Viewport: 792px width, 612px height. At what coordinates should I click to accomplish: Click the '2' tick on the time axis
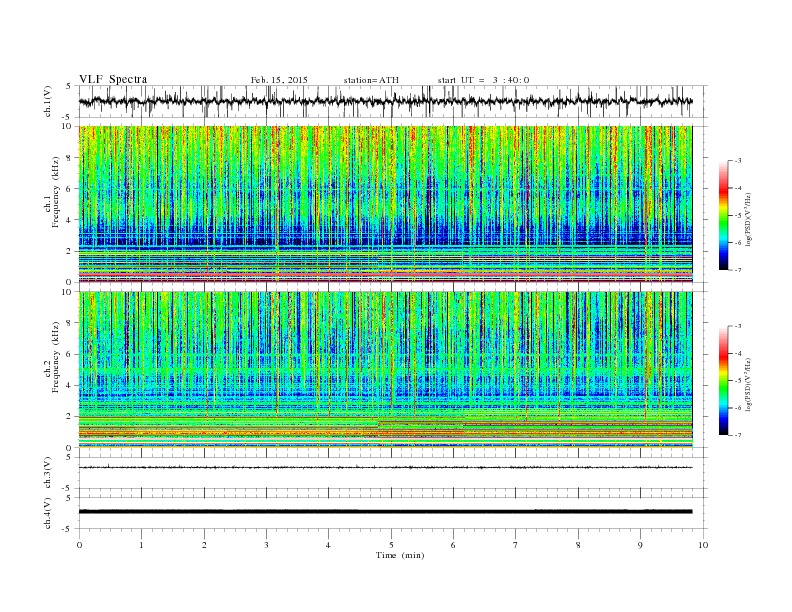coord(204,545)
